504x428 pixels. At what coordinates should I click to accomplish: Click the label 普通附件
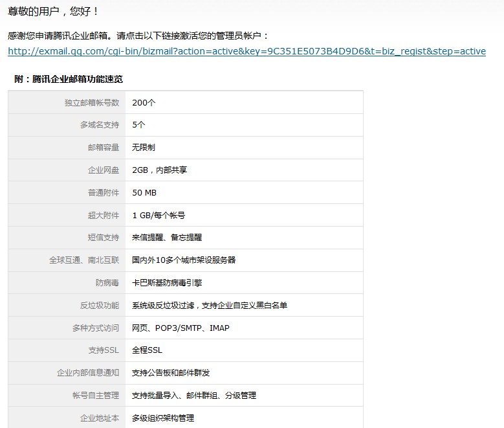[104, 193]
